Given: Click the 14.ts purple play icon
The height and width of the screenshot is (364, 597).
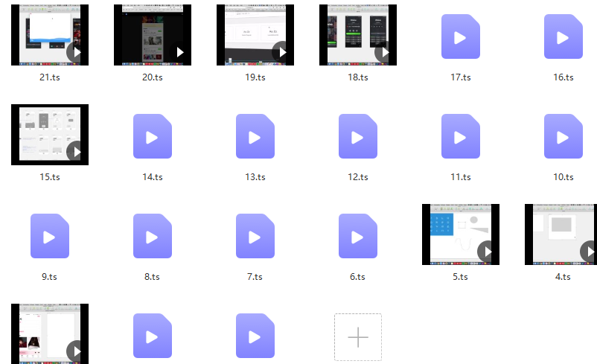Looking at the screenshot, I should click(152, 136).
